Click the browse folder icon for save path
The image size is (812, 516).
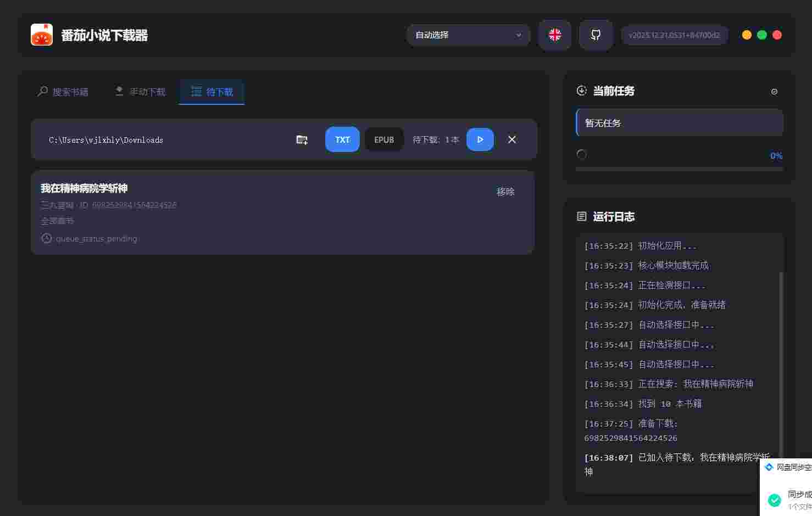click(302, 140)
